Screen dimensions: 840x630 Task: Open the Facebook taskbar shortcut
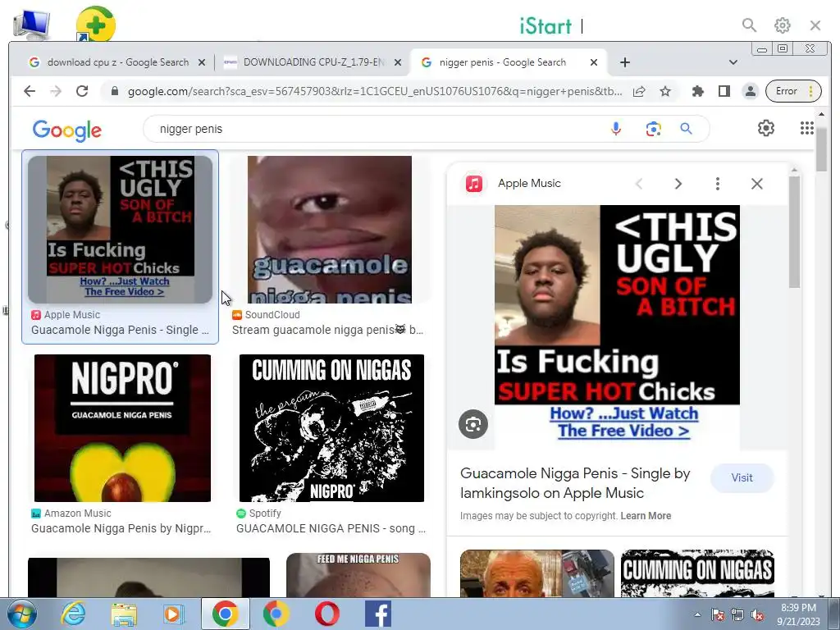[x=378, y=614]
